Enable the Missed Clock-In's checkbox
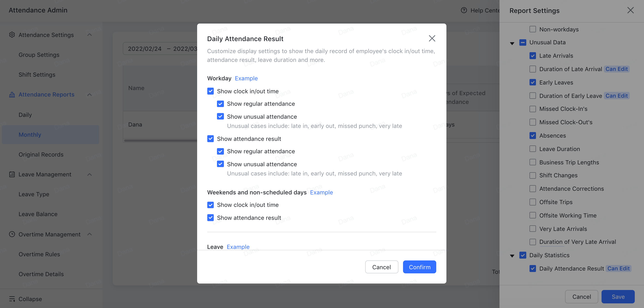The height and width of the screenshot is (308, 644). (x=533, y=109)
